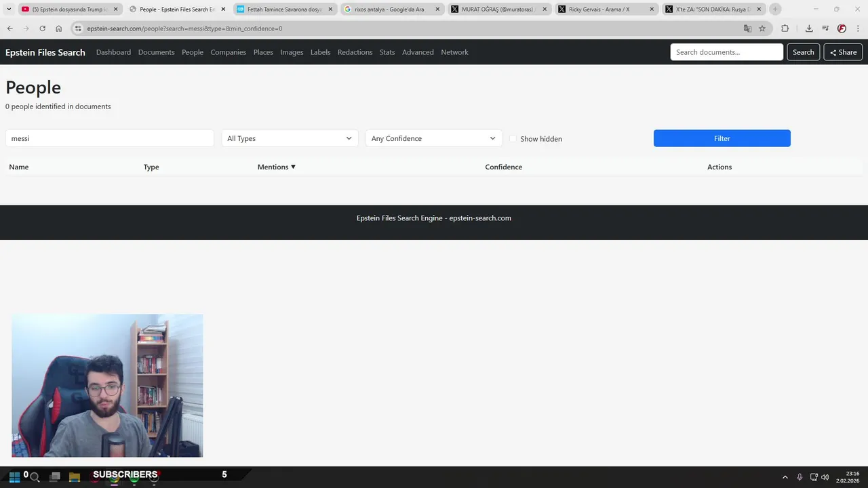Image resolution: width=868 pixels, height=488 pixels.
Task: Bookmark this page with the star
Action: tap(762, 28)
